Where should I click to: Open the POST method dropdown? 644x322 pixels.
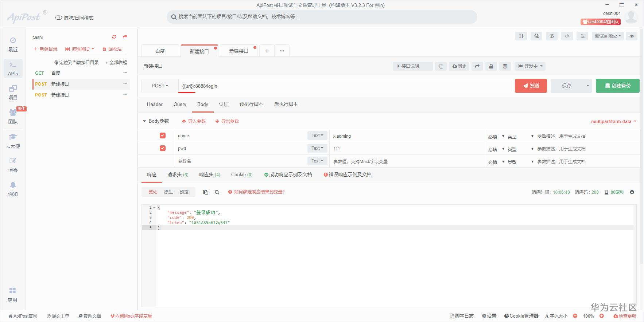(160, 86)
